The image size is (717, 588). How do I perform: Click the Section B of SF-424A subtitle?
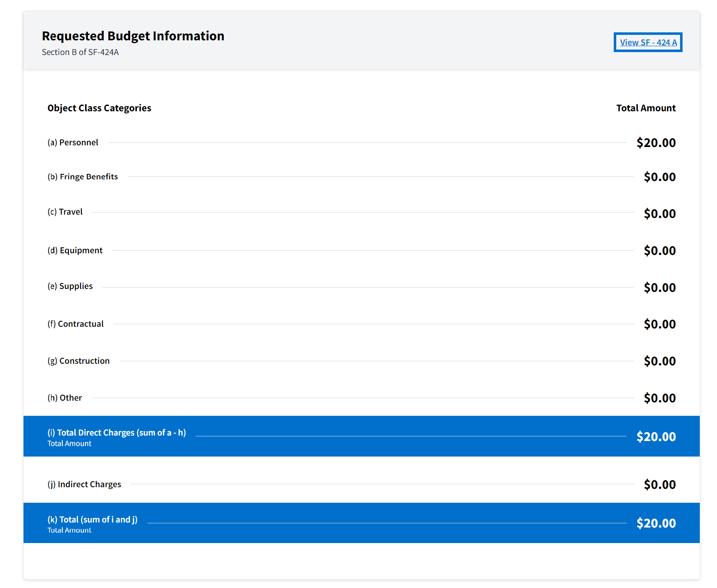pyautogui.click(x=80, y=52)
